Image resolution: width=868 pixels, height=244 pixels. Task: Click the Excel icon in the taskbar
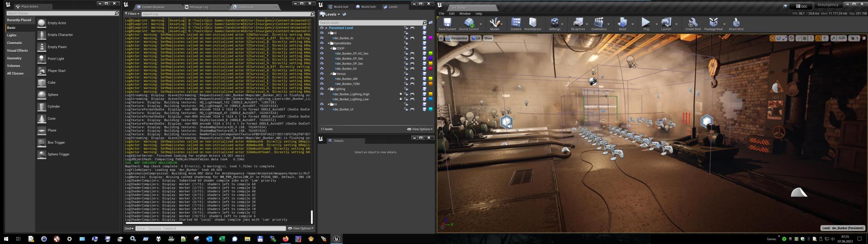click(222, 239)
